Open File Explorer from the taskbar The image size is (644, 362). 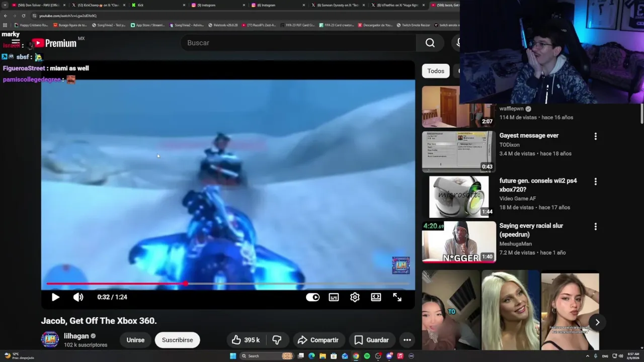click(323, 356)
